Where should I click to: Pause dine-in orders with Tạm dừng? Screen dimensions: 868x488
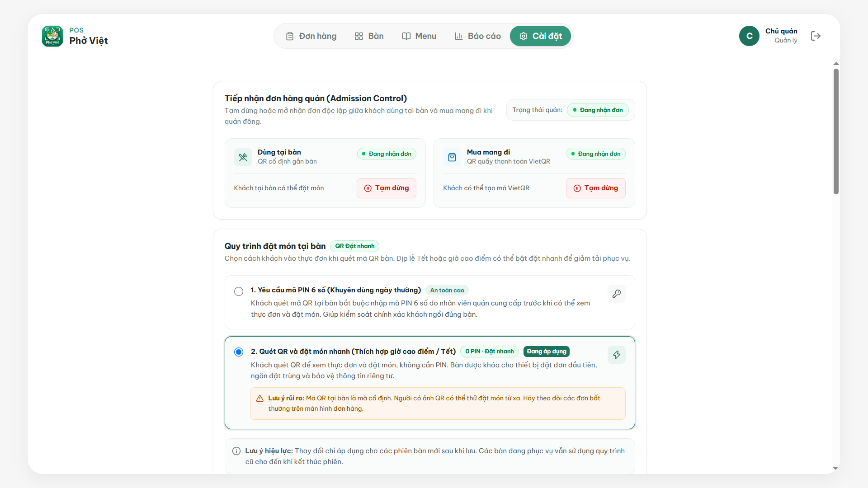click(387, 188)
